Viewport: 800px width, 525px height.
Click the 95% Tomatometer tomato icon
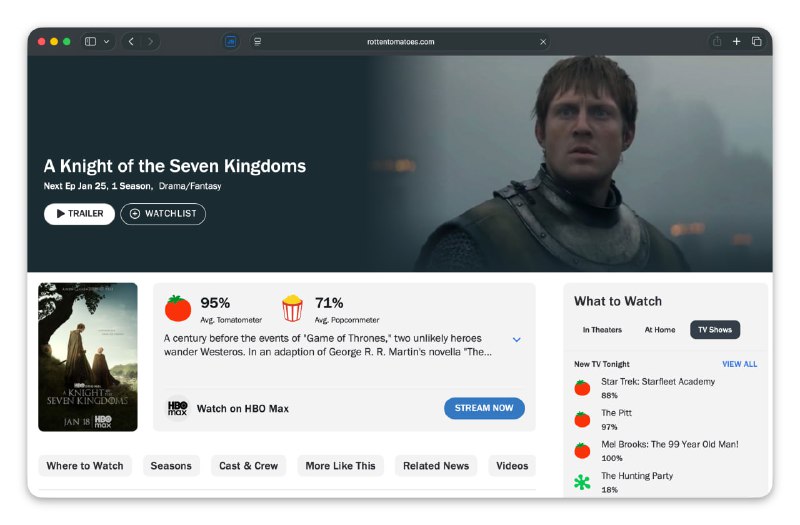[178, 308]
